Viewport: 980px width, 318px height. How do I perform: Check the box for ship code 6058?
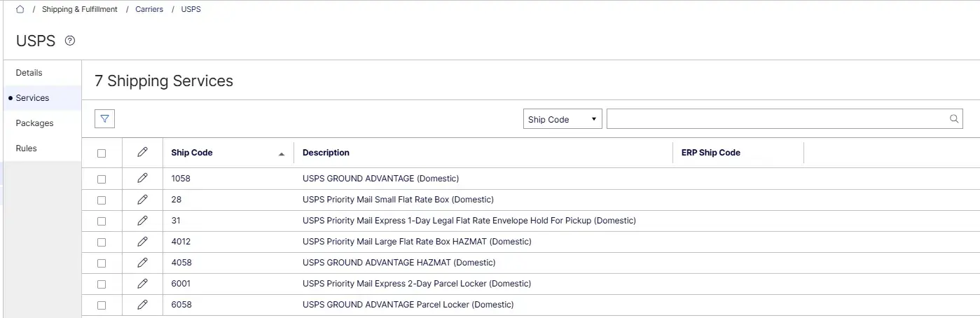pos(102,305)
